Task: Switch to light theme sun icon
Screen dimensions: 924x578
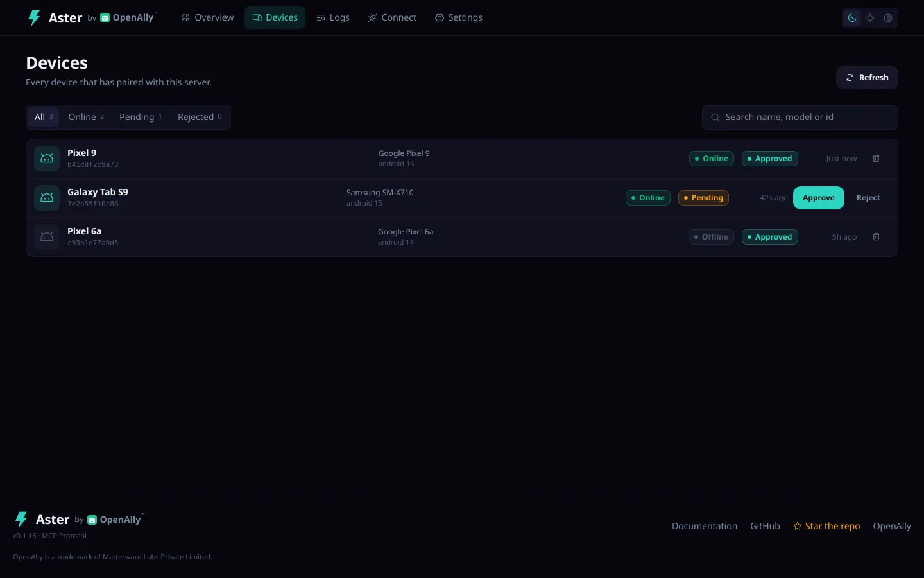Action: (870, 18)
